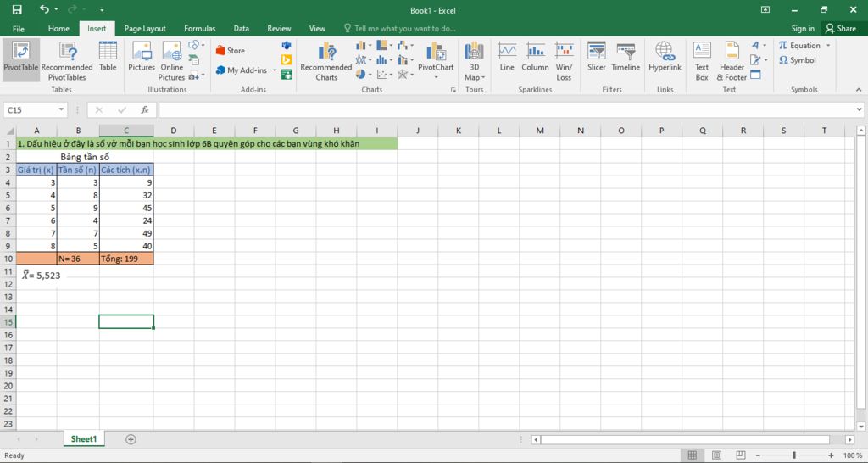The height and width of the screenshot is (463, 868).
Task: Insert a Table from the Tables group
Action: click(x=108, y=57)
